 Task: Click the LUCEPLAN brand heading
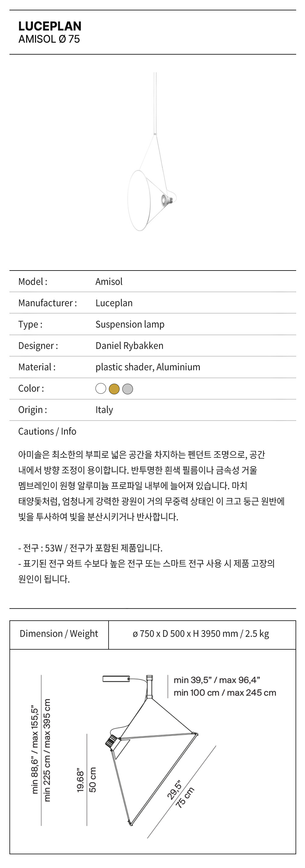[50, 26]
